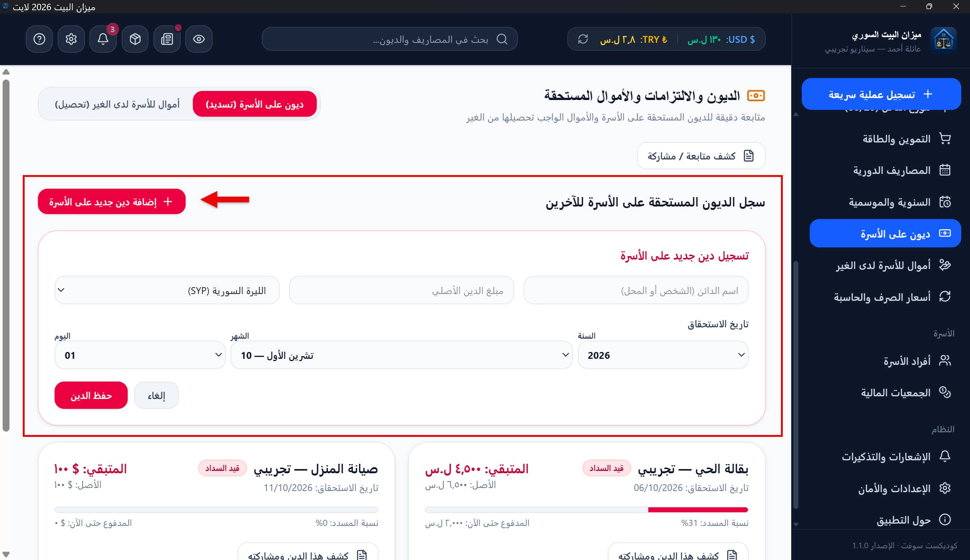This screenshot has height=560, width=970.
Task: Click the calendar icon beside المصاريف الدورية
Action: pos(945,170)
